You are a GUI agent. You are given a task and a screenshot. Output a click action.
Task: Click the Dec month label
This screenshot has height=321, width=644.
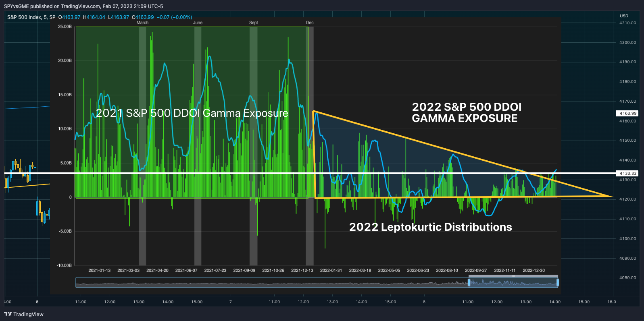pos(309,23)
